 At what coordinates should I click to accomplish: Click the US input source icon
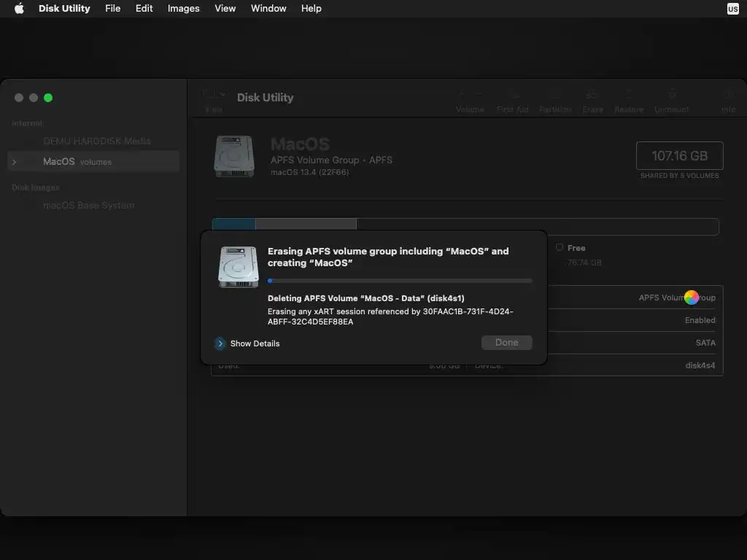pos(732,9)
